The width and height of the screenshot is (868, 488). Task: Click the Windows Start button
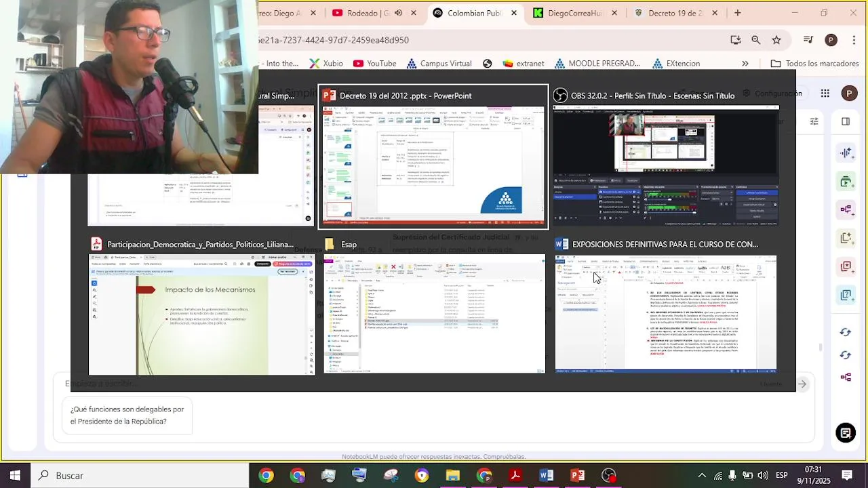(15, 475)
